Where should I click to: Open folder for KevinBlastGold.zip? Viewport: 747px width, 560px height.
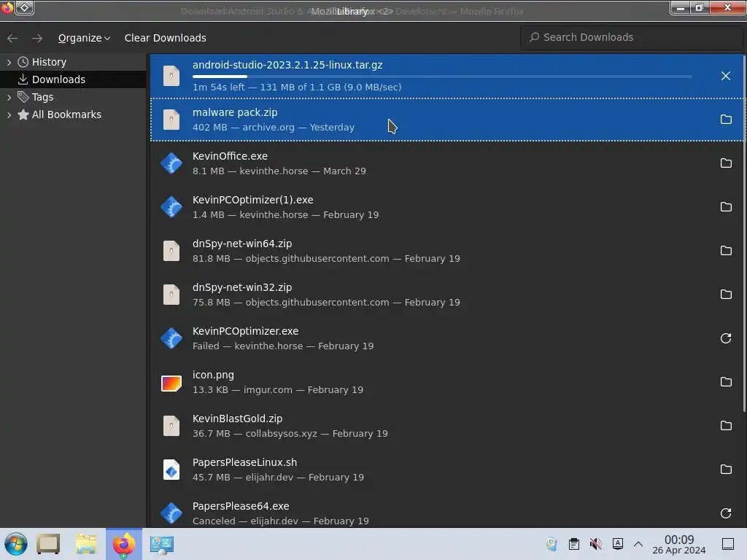[x=725, y=426]
